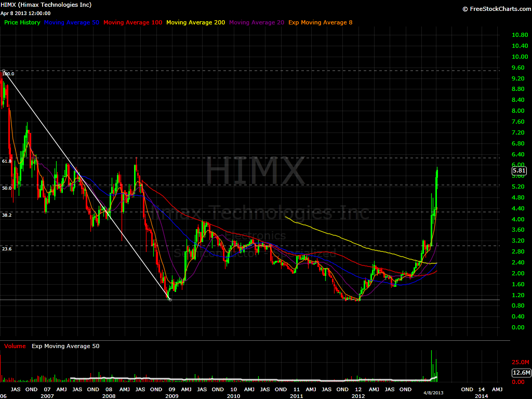Click the 2010 year label

233,396
